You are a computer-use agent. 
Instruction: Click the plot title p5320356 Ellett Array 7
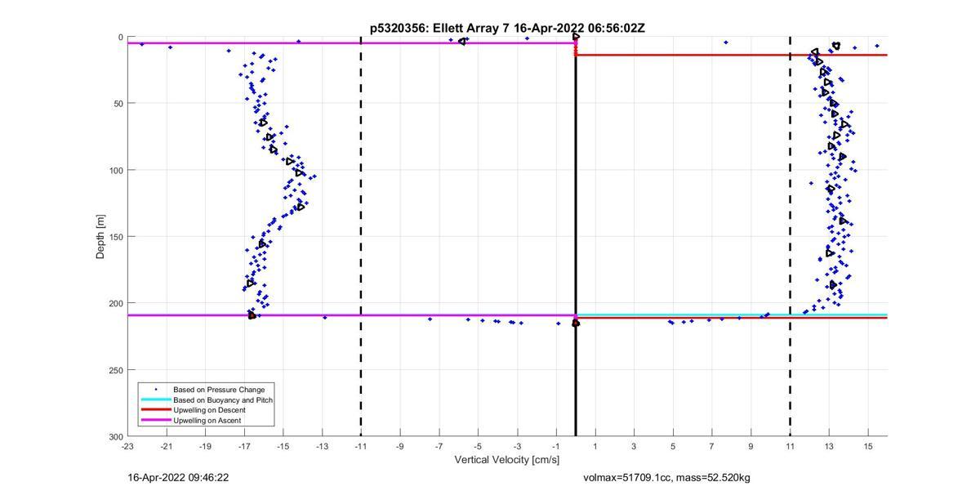pyautogui.click(x=507, y=28)
